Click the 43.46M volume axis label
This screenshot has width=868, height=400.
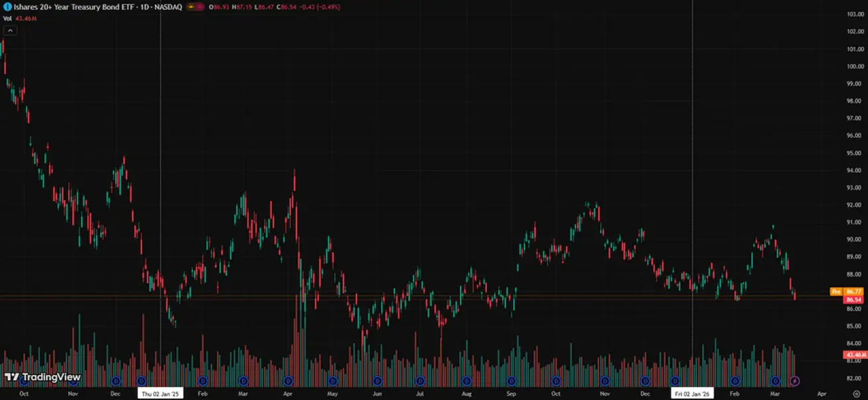coord(854,355)
